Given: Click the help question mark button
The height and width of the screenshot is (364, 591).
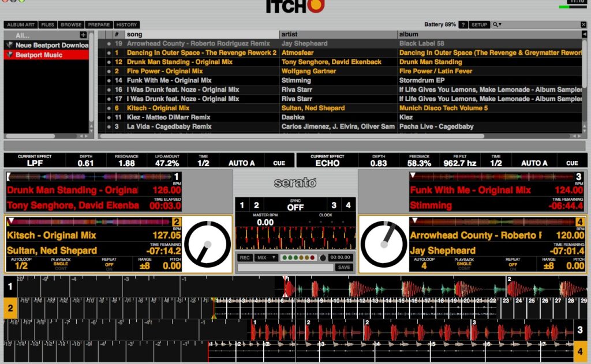Looking at the screenshot, I should 463,25.
